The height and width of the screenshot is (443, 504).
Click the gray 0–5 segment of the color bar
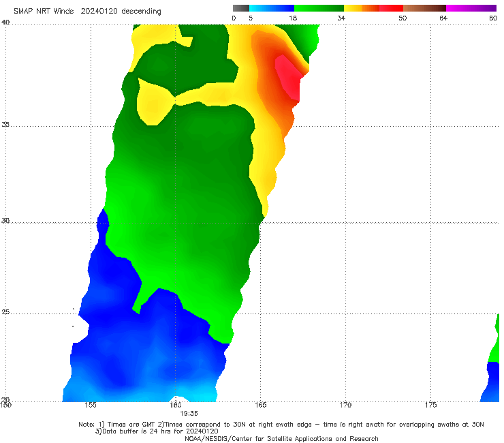pyautogui.click(x=241, y=8)
